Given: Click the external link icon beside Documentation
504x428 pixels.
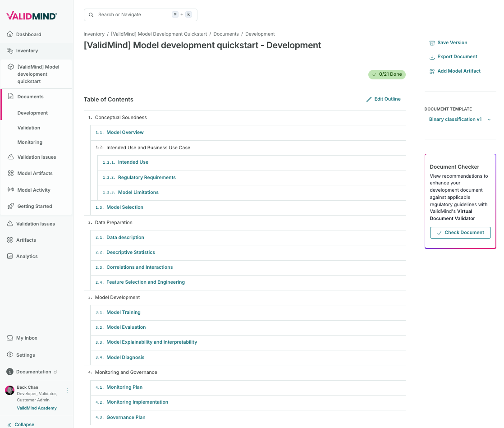Looking at the screenshot, I should pyautogui.click(x=55, y=372).
